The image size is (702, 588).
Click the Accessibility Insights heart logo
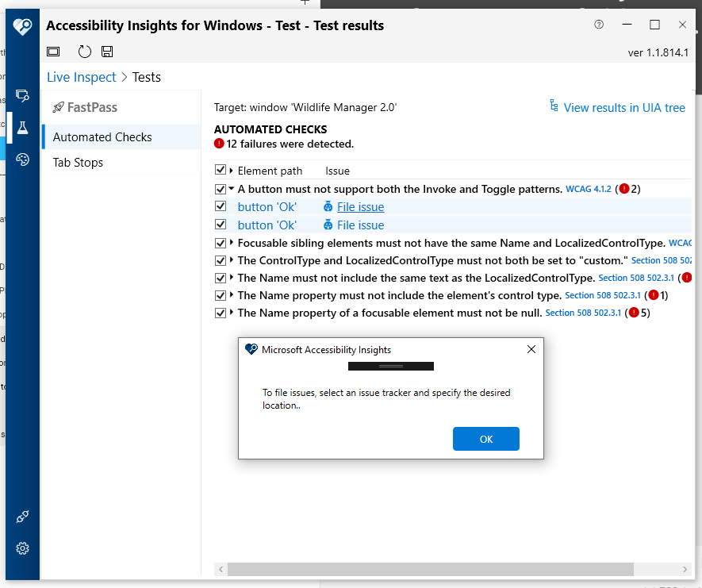point(22,26)
